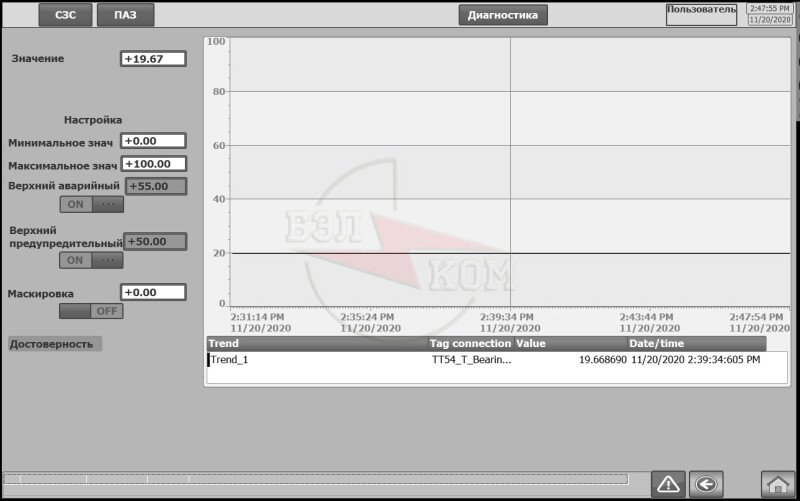Edit the Максимальное знач field +100.00

[x=154, y=164]
